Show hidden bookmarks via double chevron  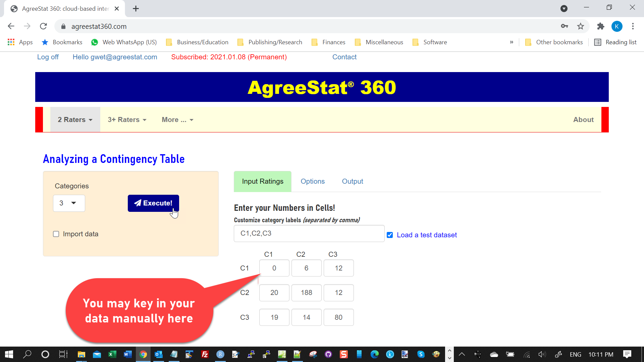click(x=512, y=42)
